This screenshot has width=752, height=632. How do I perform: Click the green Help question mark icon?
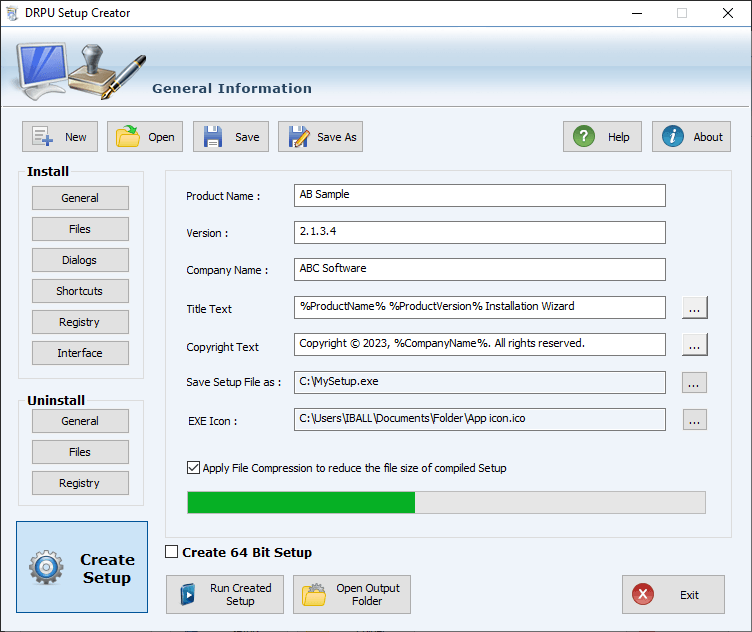[584, 137]
